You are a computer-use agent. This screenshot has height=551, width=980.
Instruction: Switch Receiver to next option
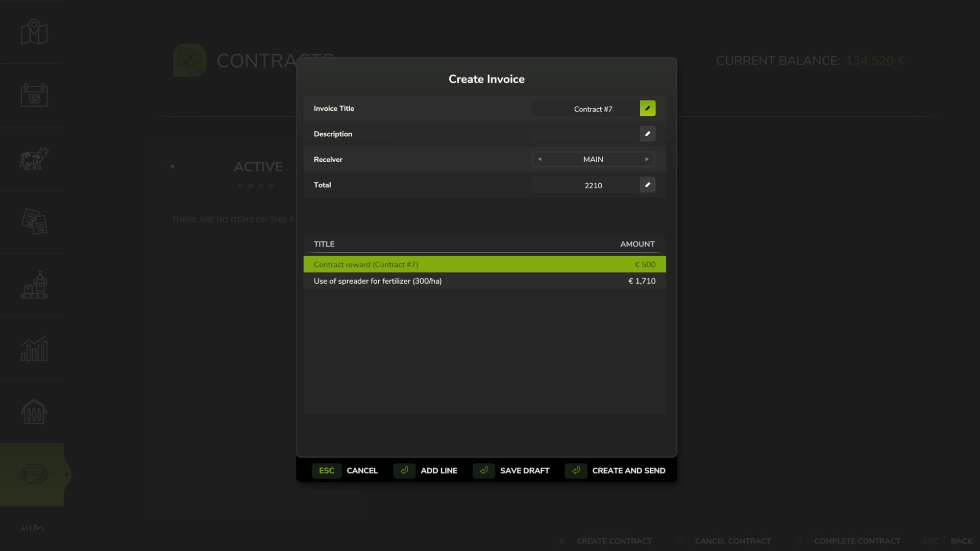click(x=647, y=159)
